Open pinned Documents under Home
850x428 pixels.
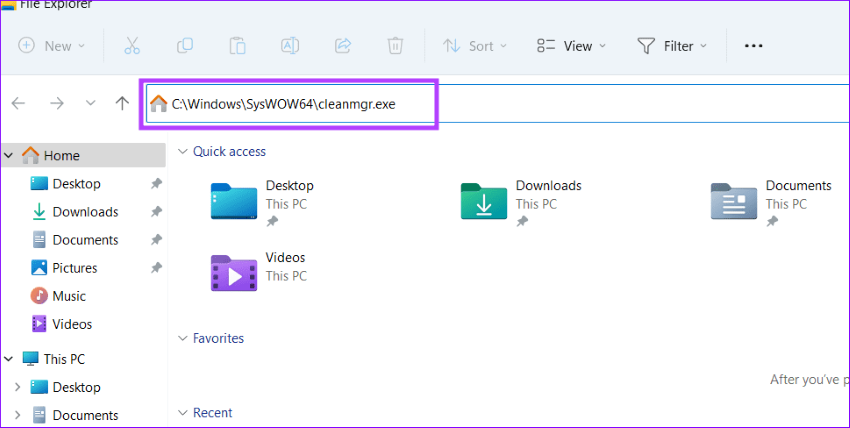(85, 240)
